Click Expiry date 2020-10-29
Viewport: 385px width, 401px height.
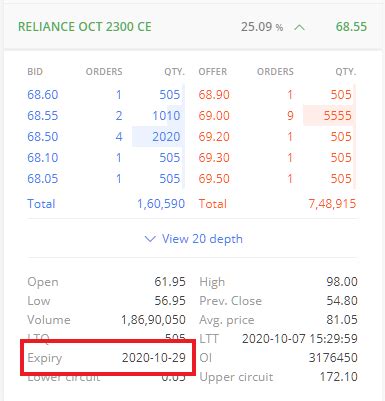[154, 358]
